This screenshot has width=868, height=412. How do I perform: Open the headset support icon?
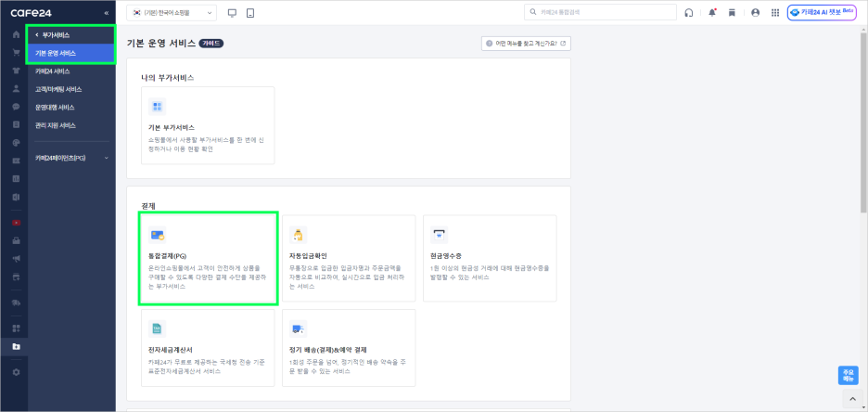[689, 13]
